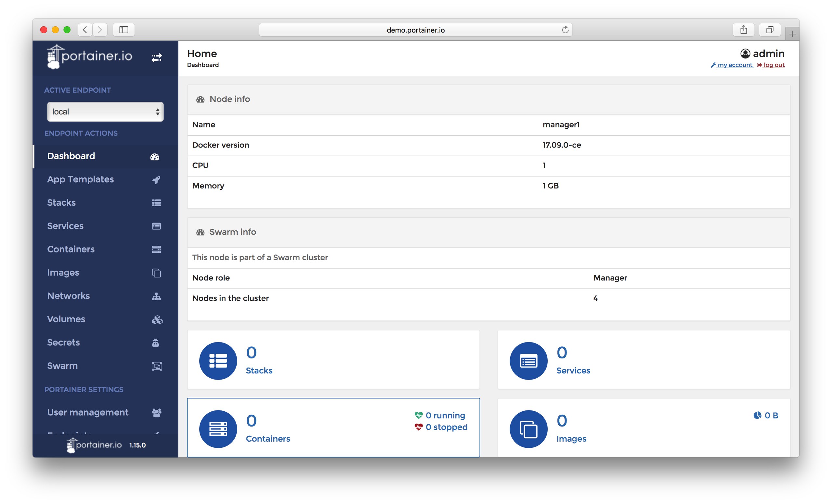This screenshot has height=504, width=832.
Task: Click the browser page reload icon
Action: 565,29
